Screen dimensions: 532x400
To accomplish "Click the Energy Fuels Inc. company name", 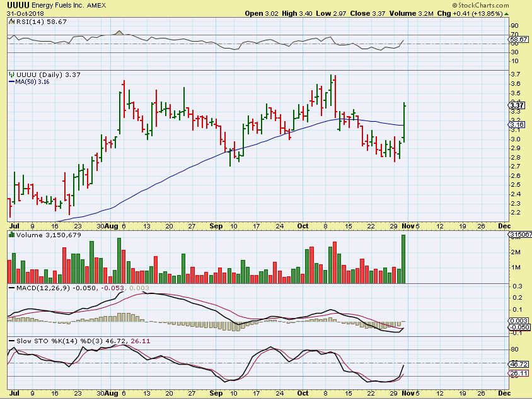I will point(58,6).
